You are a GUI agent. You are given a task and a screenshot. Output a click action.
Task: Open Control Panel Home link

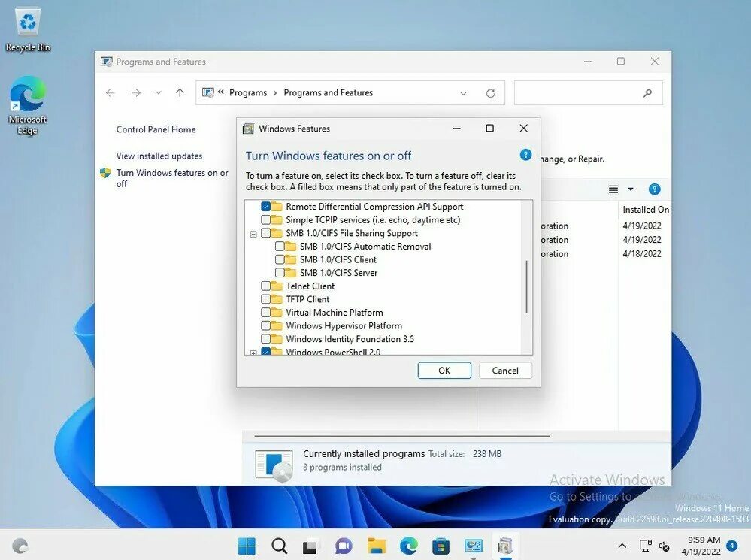coord(156,129)
